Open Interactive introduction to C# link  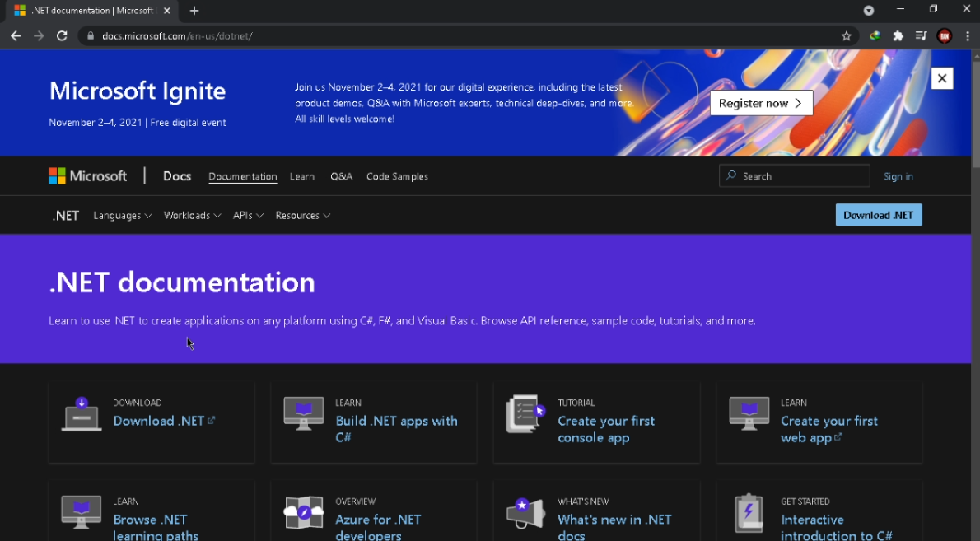[x=836, y=527]
